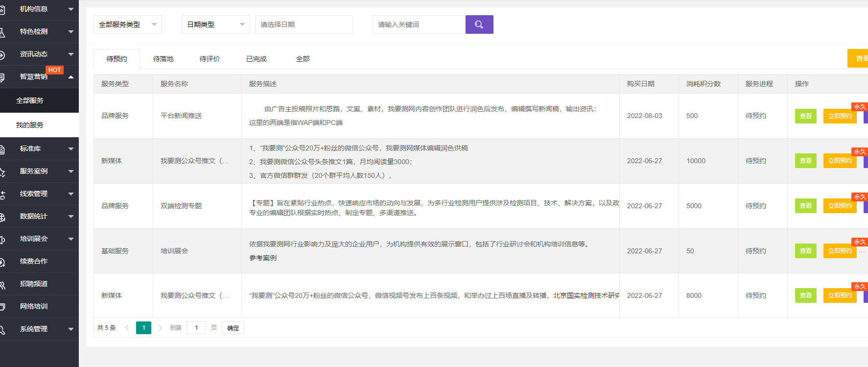Expand the 机构信息 menu arrow

(71, 9)
